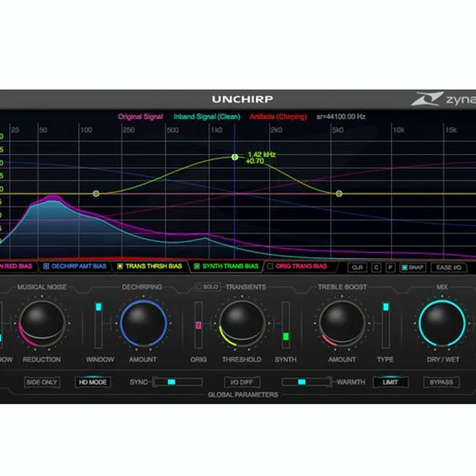
Task: Click the 'Inband Signal (Clean)' legend label
Action: pos(207,116)
